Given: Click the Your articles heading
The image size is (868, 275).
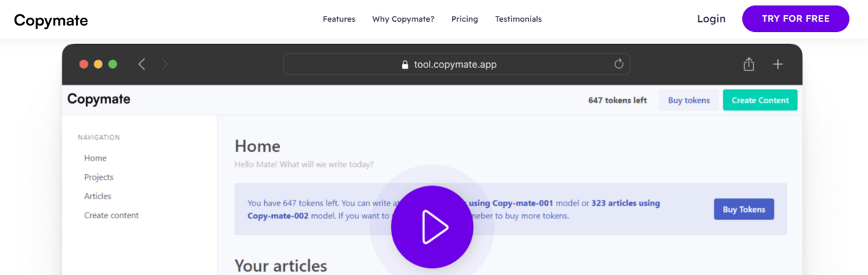Looking at the screenshot, I should (x=281, y=265).
